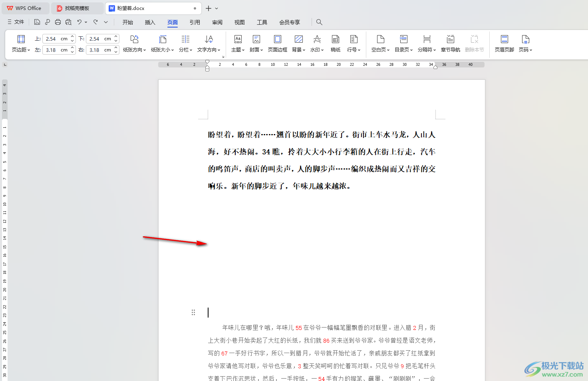
Task: Open the 页面边框 page border tool
Action: 277,44
